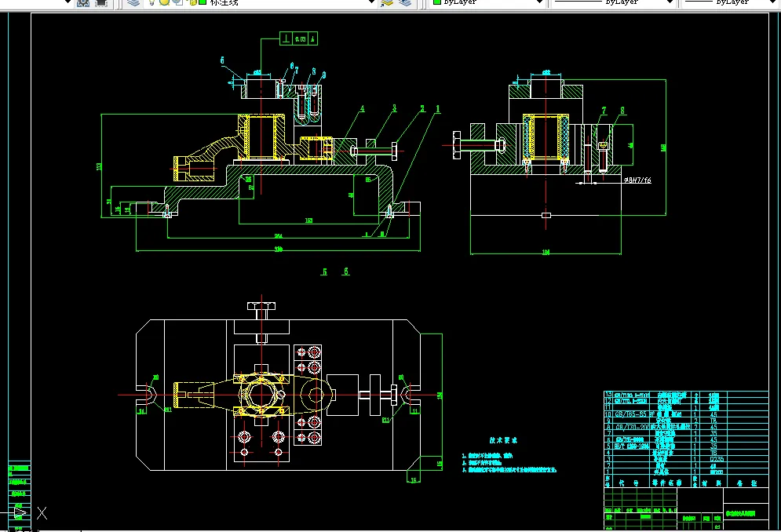Screen dimensions: 781x532
Task: Select the hex bolt head in the top view
Action: pyautogui.click(x=261, y=306)
